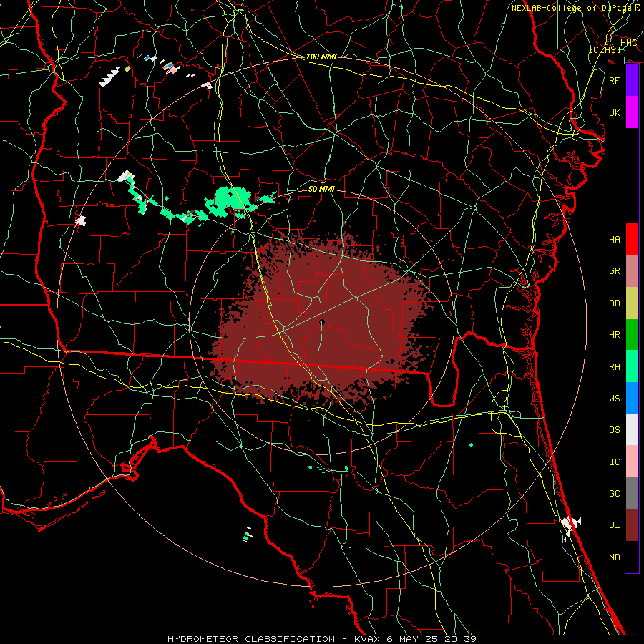
Task: Click the IC legend label
Action: pyautogui.click(x=615, y=462)
